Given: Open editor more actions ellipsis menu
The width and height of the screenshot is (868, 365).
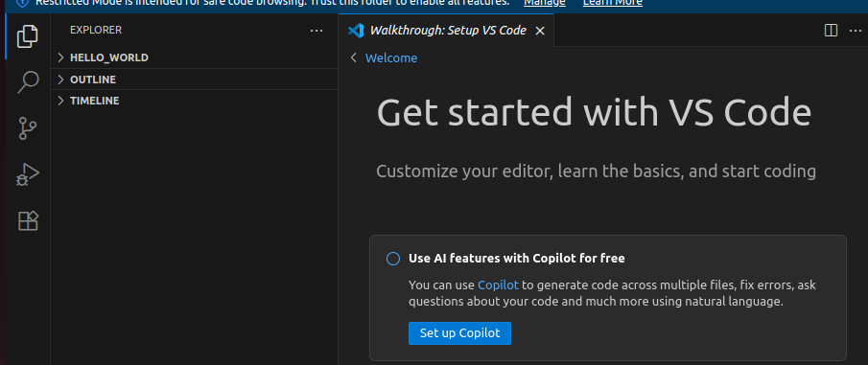Looking at the screenshot, I should [x=856, y=31].
